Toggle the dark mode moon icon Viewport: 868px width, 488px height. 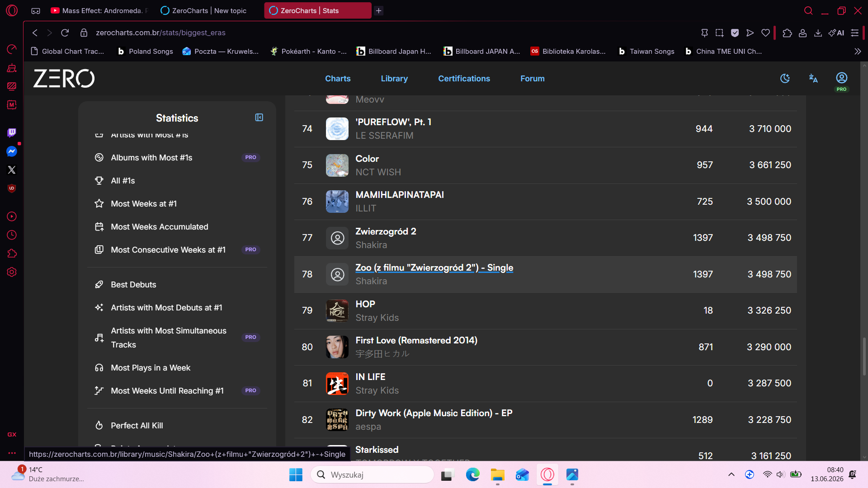pos(785,78)
